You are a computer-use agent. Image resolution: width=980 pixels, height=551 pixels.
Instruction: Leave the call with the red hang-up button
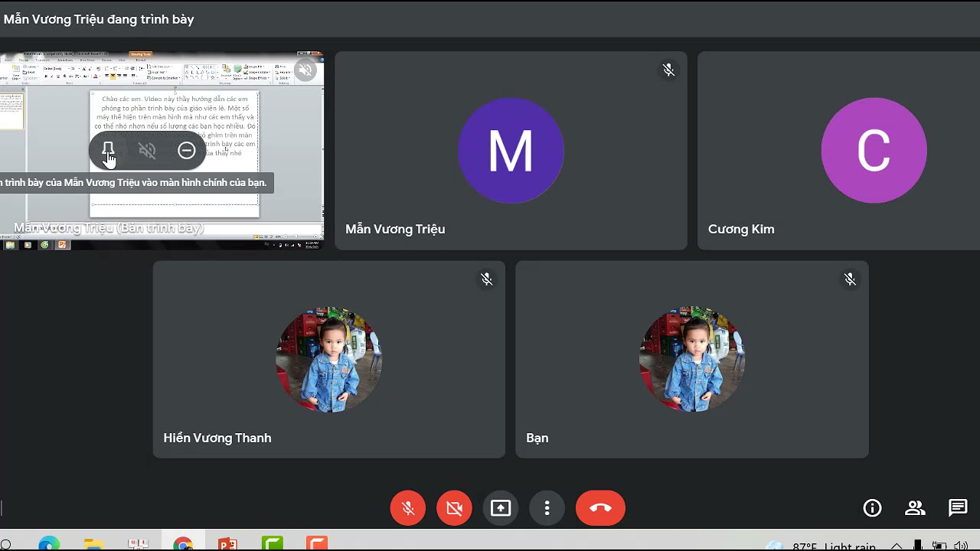(x=600, y=508)
